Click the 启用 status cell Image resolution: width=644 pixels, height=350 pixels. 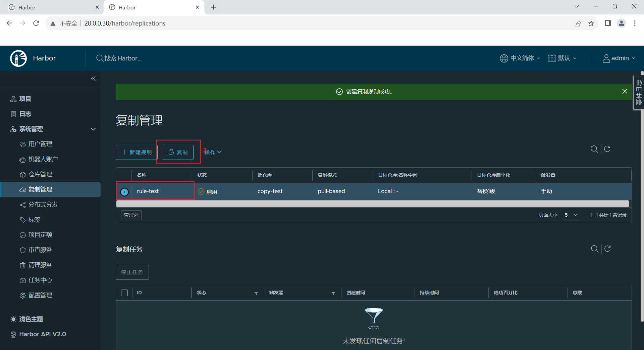[x=208, y=191]
